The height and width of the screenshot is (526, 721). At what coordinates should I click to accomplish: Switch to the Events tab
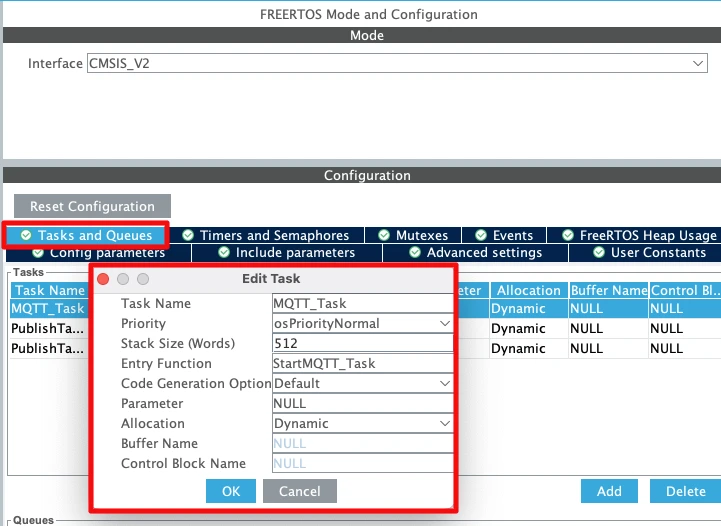(x=504, y=235)
